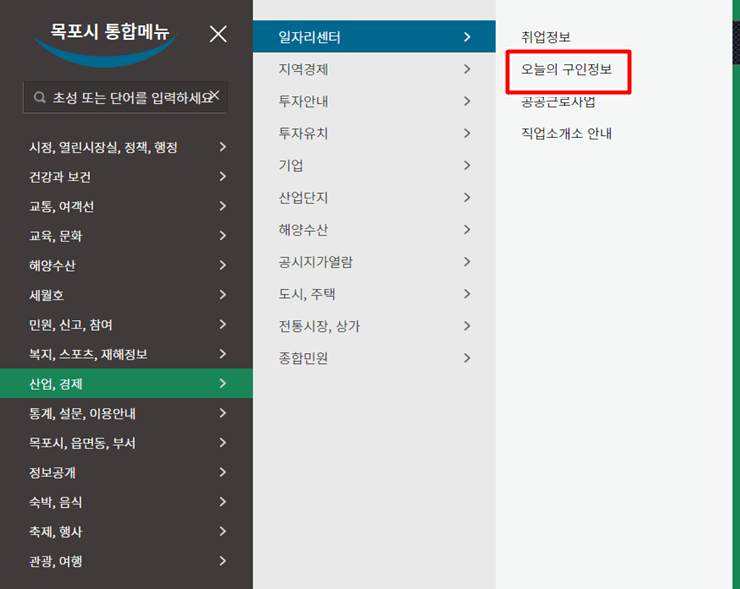The height and width of the screenshot is (589, 740).
Task: Expand chevron next to 기업
Action: (467, 165)
